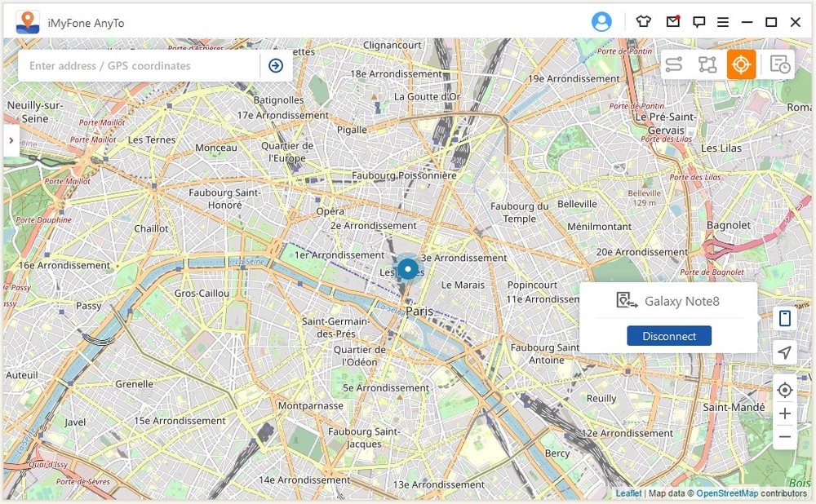Toggle the phone device panel icon
The width and height of the screenshot is (816, 504).
(785, 319)
